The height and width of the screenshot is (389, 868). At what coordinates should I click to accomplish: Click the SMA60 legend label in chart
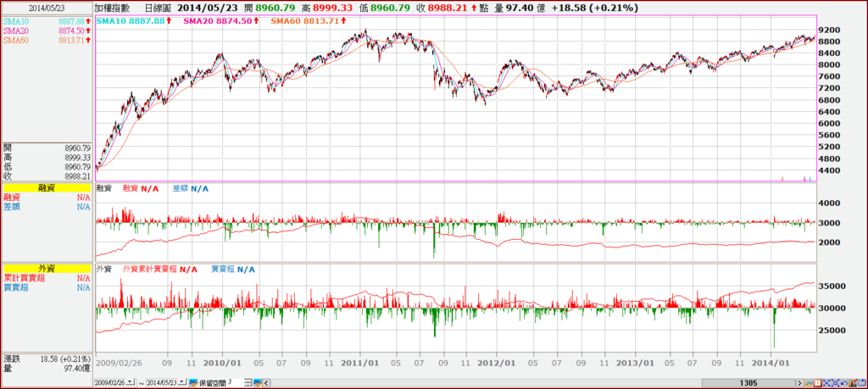(x=286, y=20)
